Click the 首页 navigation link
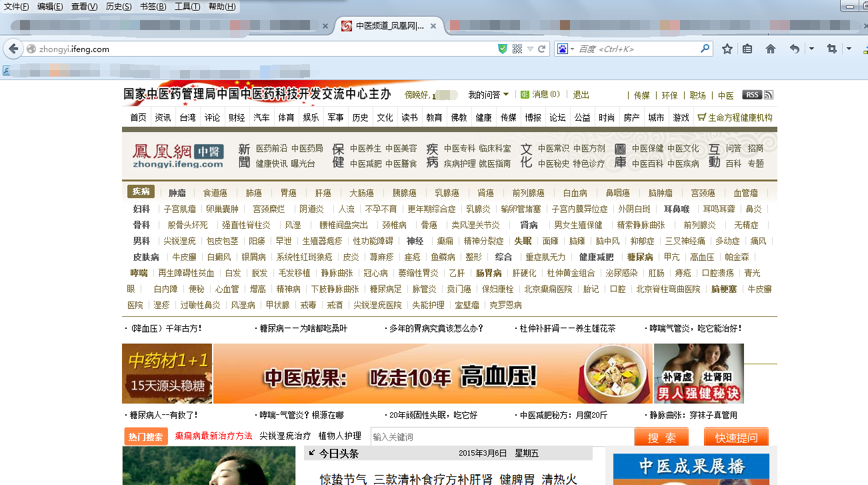The height and width of the screenshot is (485, 868). click(x=138, y=117)
